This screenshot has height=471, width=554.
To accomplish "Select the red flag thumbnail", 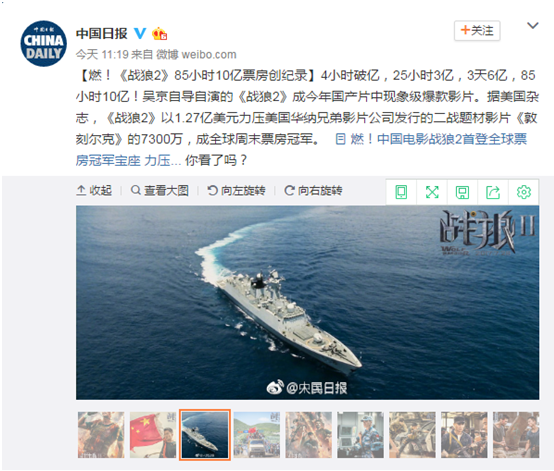I will tap(153, 435).
